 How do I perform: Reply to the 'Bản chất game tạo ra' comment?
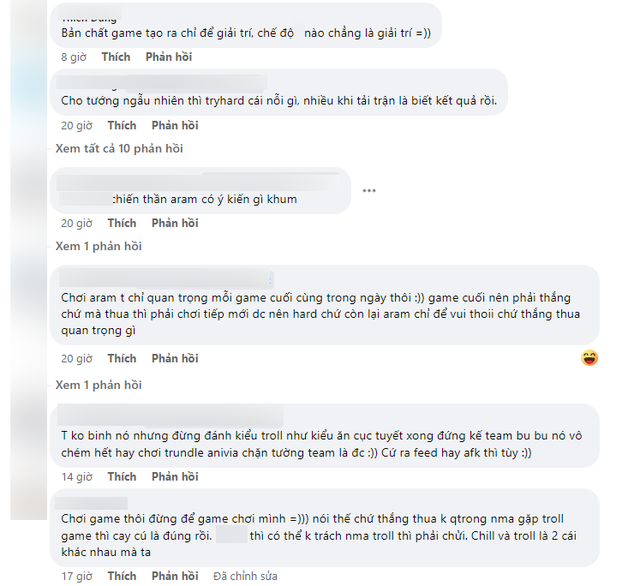[x=168, y=57]
